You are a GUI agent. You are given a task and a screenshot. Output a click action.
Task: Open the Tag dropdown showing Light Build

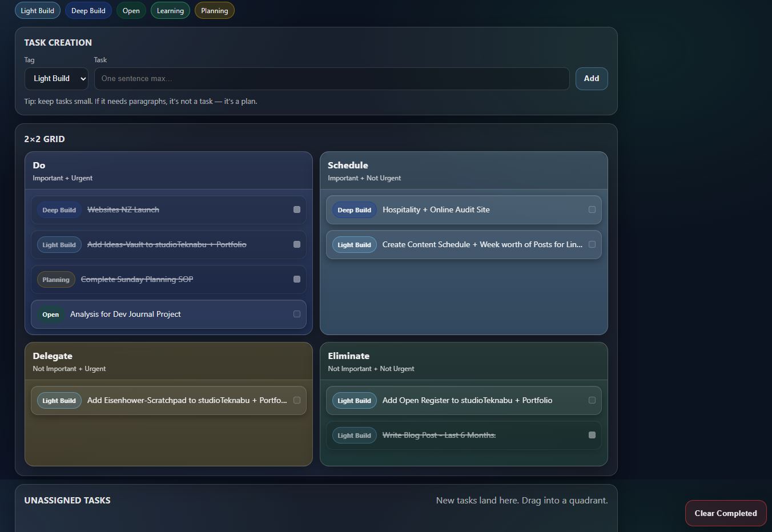pos(57,79)
